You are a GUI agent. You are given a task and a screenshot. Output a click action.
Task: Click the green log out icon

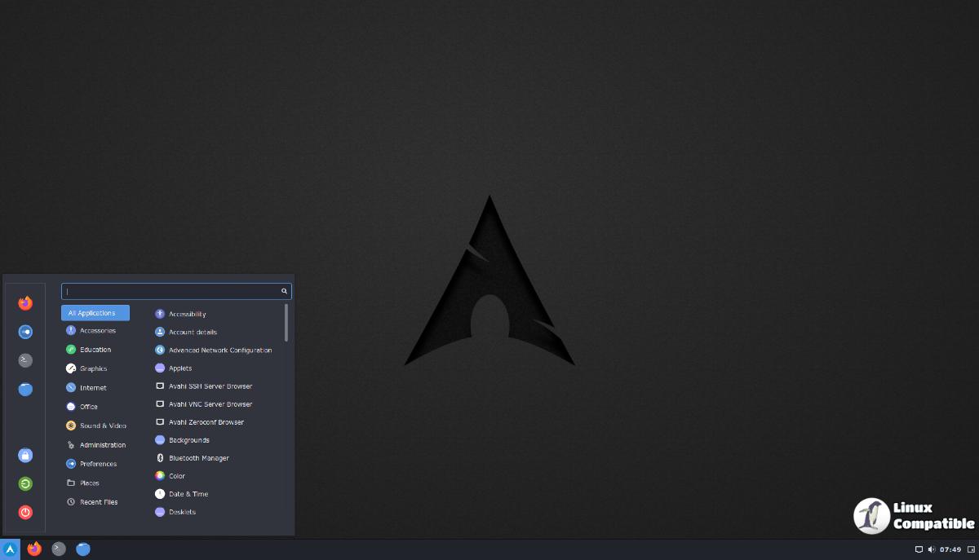[x=25, y=484]
